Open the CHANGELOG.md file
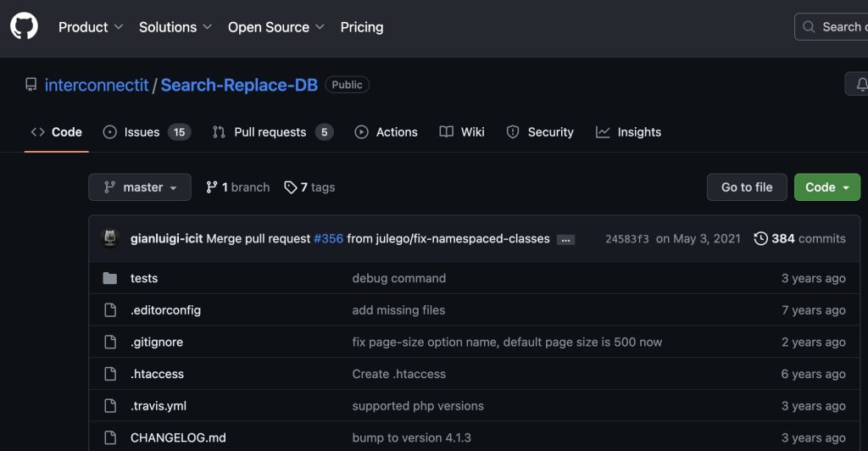Viewport: 868px width, 451px height. [178, 437]
